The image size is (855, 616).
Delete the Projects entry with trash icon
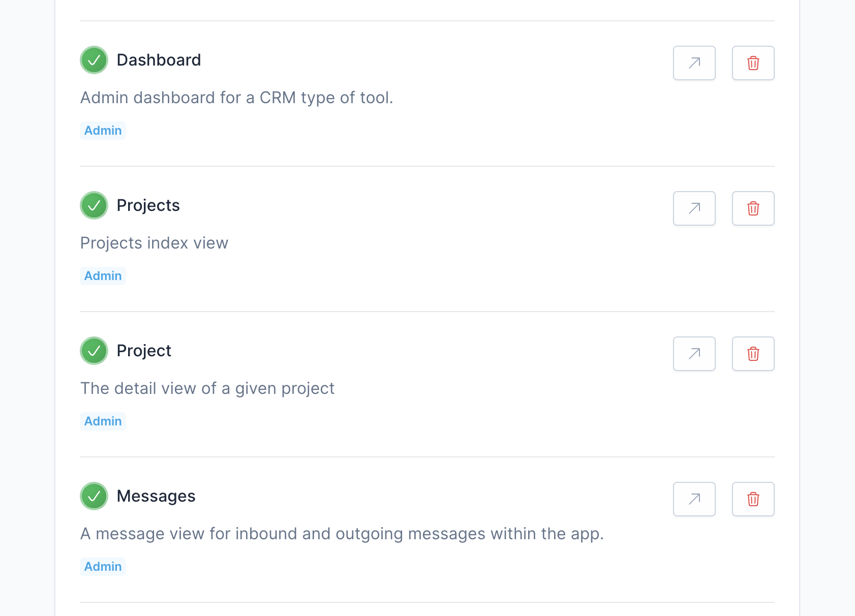(753, 208)
